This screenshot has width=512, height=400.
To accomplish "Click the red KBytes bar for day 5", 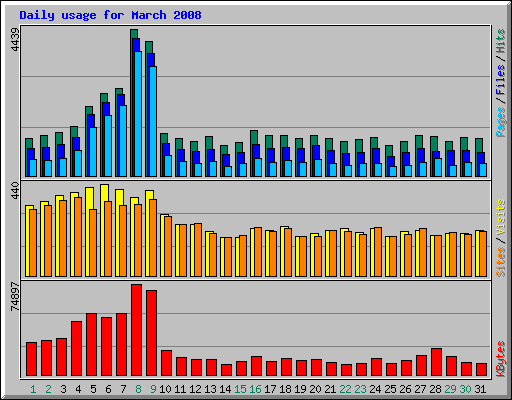I will tap(91, 345).
